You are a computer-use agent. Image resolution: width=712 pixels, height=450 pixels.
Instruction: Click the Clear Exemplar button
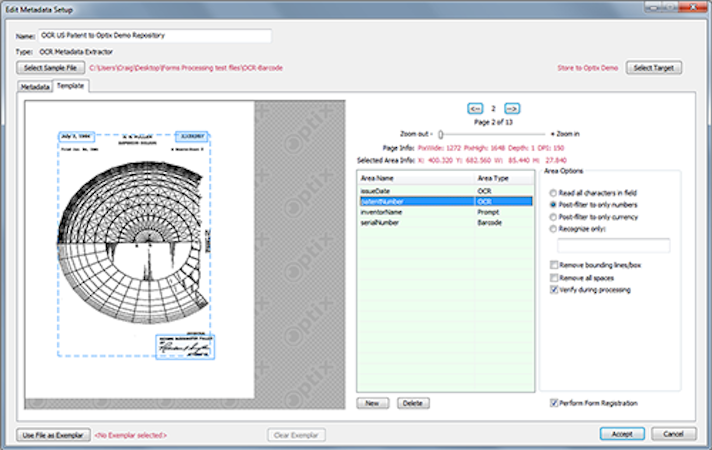pyautogui.click(x=296, y=435)
